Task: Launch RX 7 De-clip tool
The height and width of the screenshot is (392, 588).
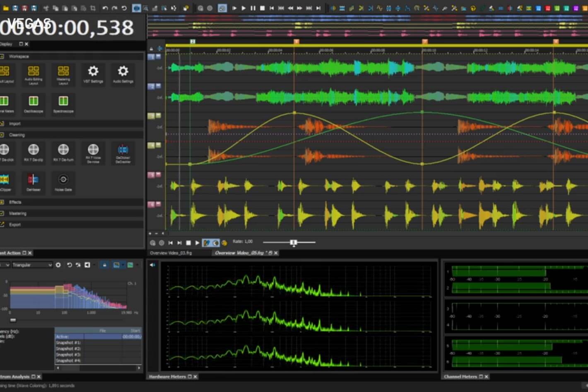Action: coord(34,152)
